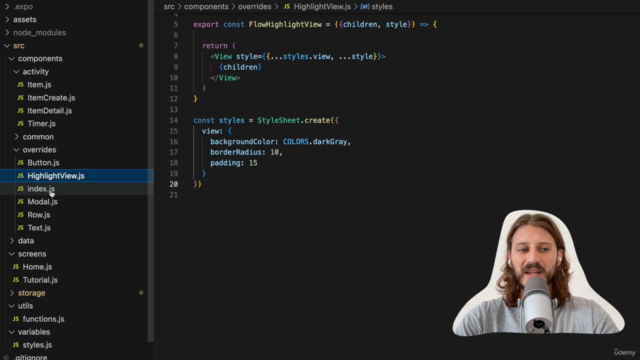
Task: Click the JS icon beside Item.js
Action: point(20,84)
